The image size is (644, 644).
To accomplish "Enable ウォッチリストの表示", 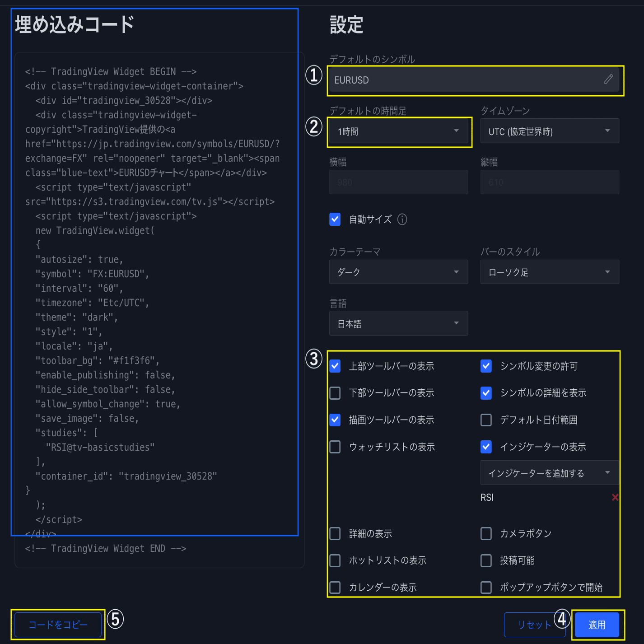I will point(335,447).
